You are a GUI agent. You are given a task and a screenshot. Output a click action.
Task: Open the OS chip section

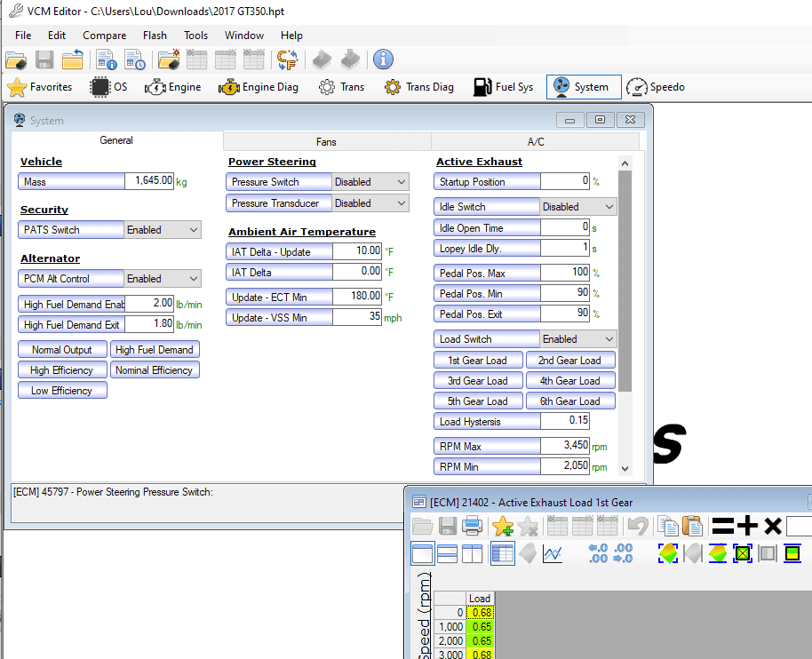coord(108,87)
